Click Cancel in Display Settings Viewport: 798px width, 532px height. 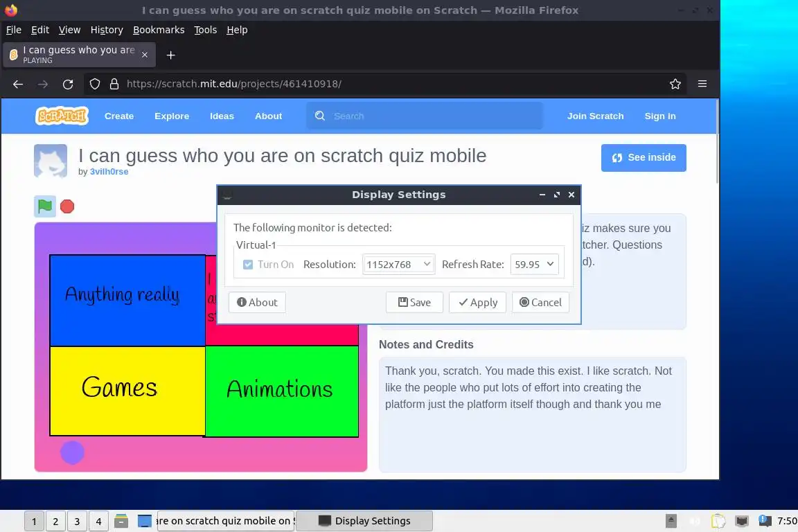pos(540,303)
